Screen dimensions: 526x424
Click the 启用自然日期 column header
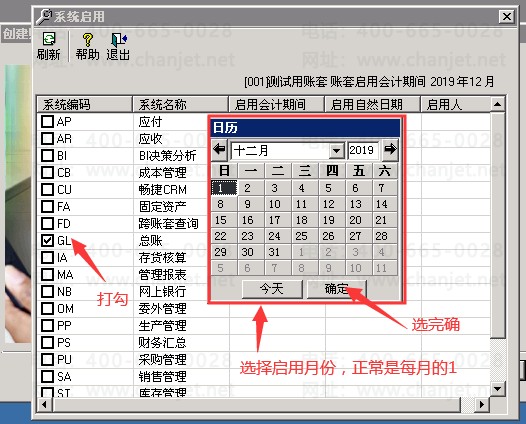coord(372,104)
